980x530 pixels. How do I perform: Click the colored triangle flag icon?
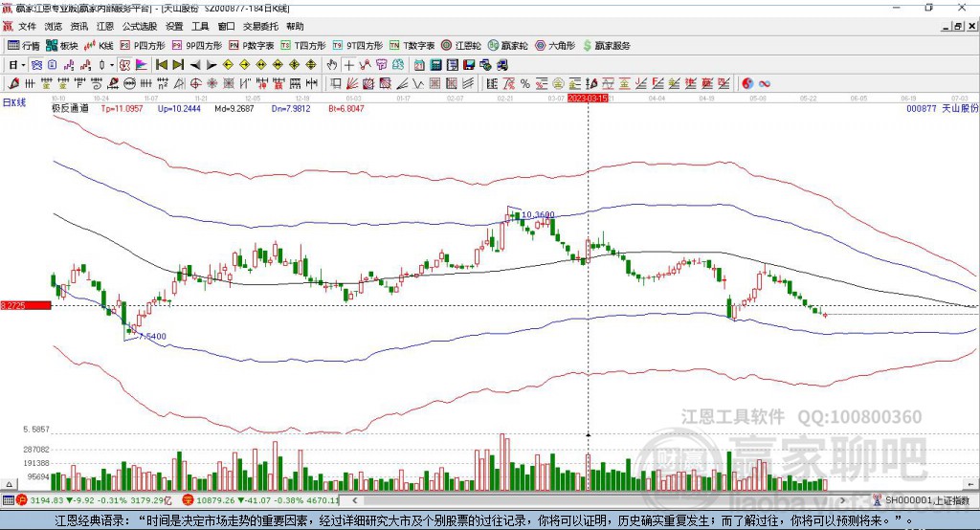point(142,65)
